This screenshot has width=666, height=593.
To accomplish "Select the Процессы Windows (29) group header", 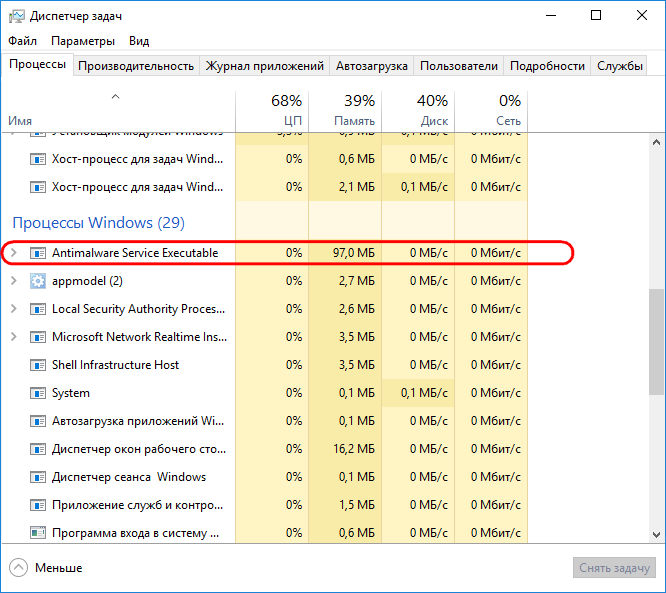I will (99, 223).
